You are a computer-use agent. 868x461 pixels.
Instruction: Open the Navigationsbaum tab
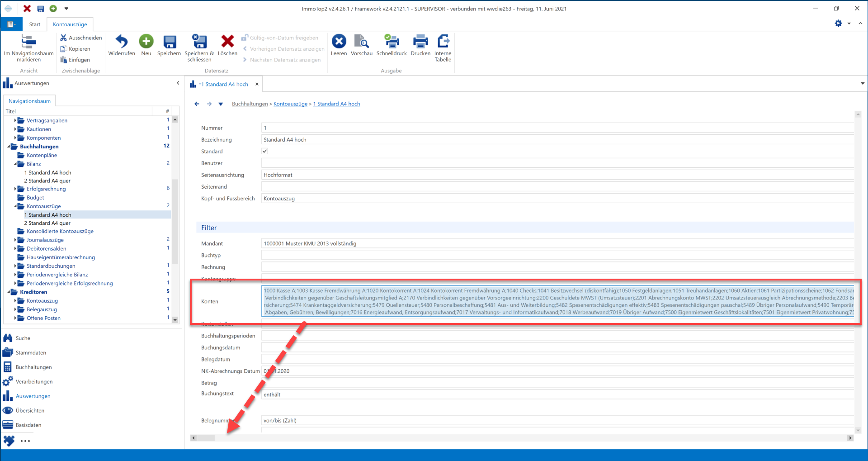tap(29, 101)
